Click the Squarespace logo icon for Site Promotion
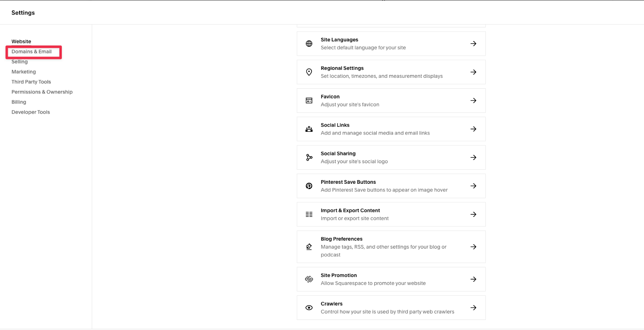Viewport: 644px width, 330px height. [309, 279]
